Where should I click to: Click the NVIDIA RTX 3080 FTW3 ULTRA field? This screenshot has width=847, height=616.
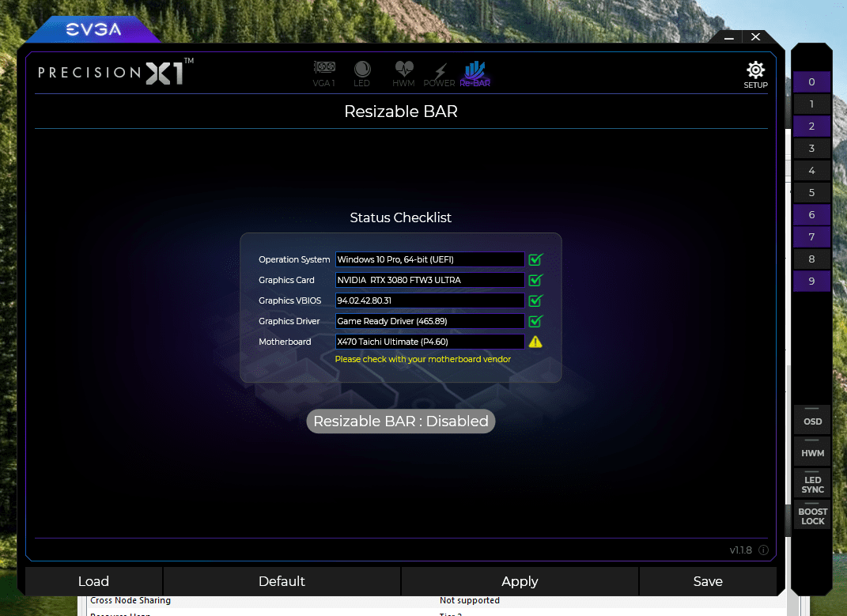pos(429,280)
